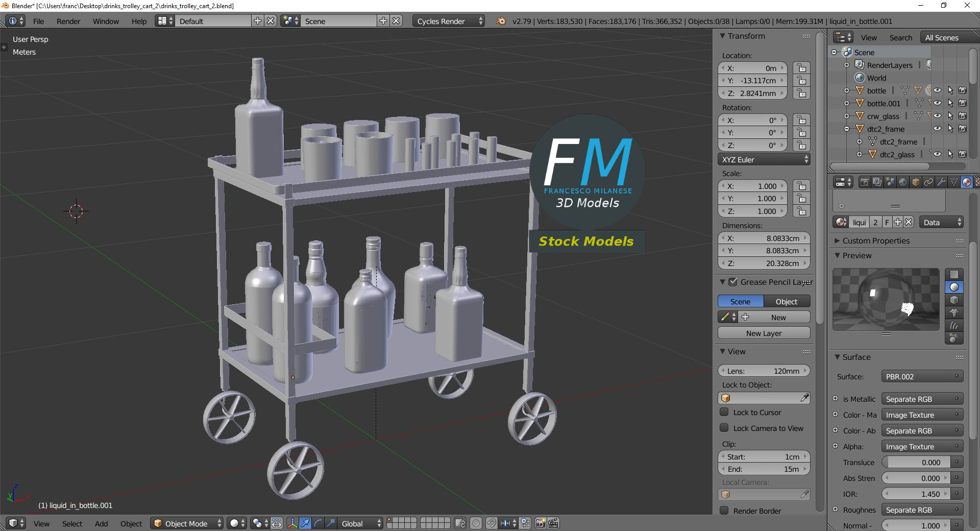Click the Blender logo in the info header

pyautogui.click(x=501, y=21)
